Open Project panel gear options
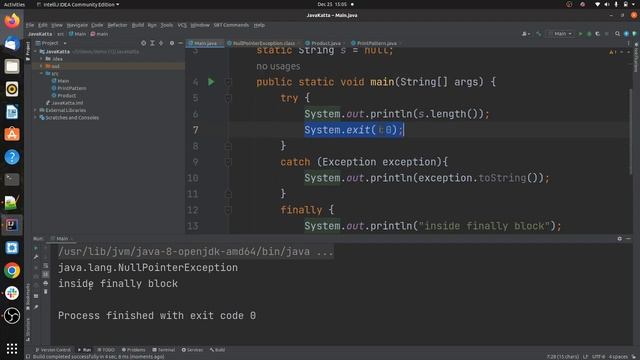640x360 pixels. 172,43
